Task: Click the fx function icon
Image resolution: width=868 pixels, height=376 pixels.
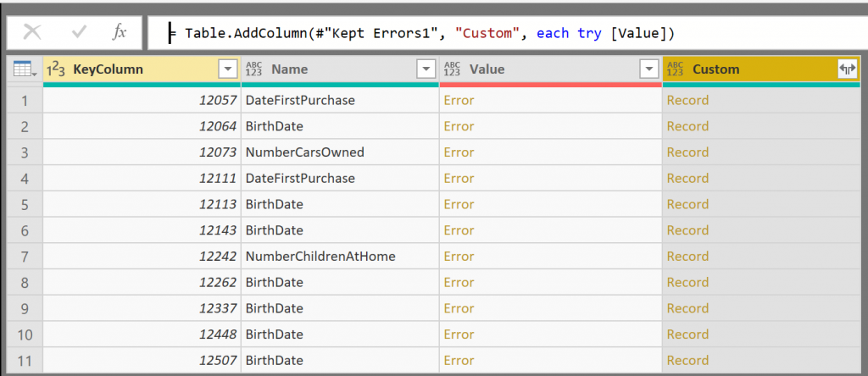Action: pyautogui.click(x=120, y=32)
